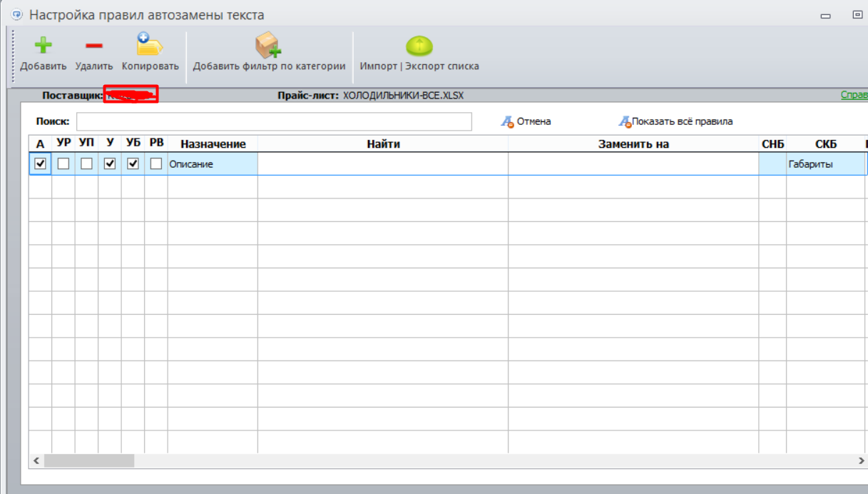Click the window title bar app icon
Viewport: 868px width, 494px height.
17,14
